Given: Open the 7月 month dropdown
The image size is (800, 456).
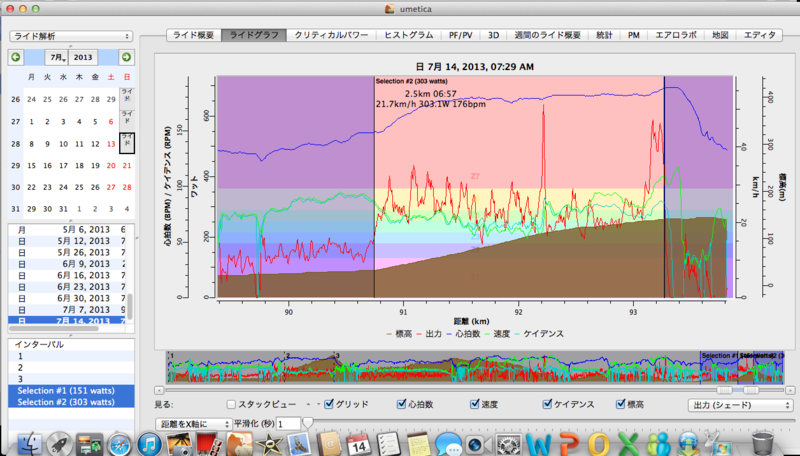Looking at the screenshot, I should coord(57,57).
